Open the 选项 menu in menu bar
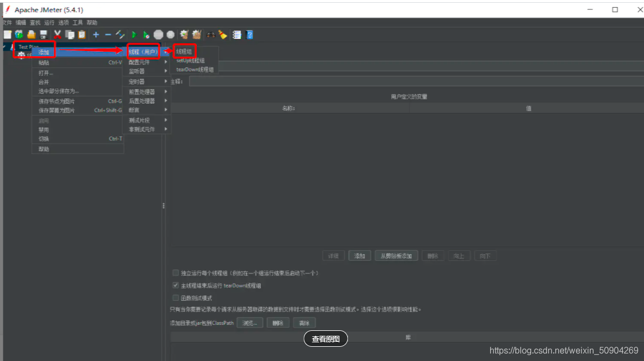This screenshot has width=644, height=361. 64,22
